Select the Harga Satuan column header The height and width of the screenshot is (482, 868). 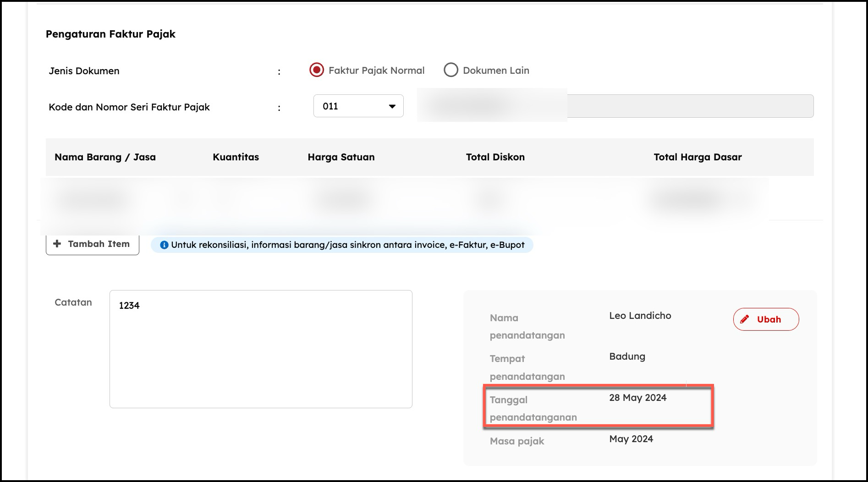click(x=341, y=157)
